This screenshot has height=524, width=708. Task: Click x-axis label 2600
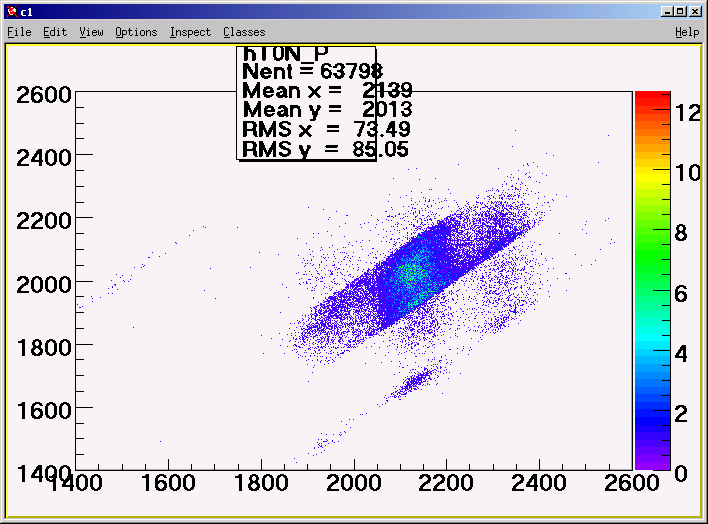632,483
